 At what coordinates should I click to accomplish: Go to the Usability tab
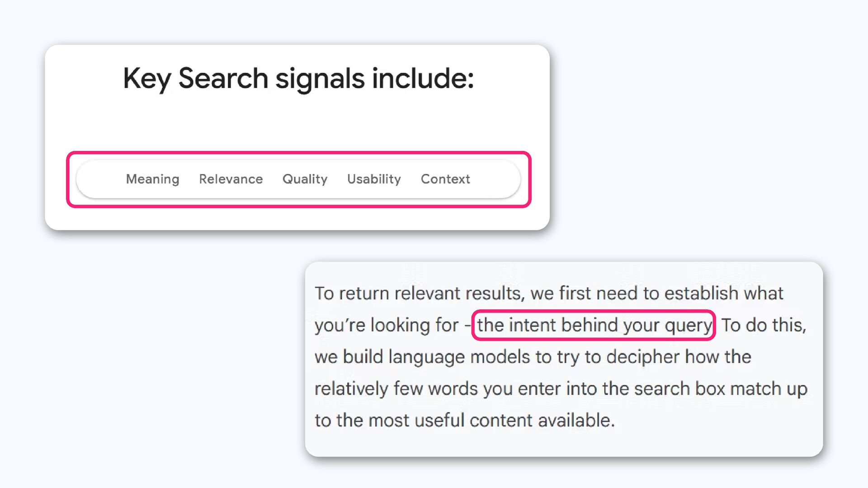tap(374, 179)
